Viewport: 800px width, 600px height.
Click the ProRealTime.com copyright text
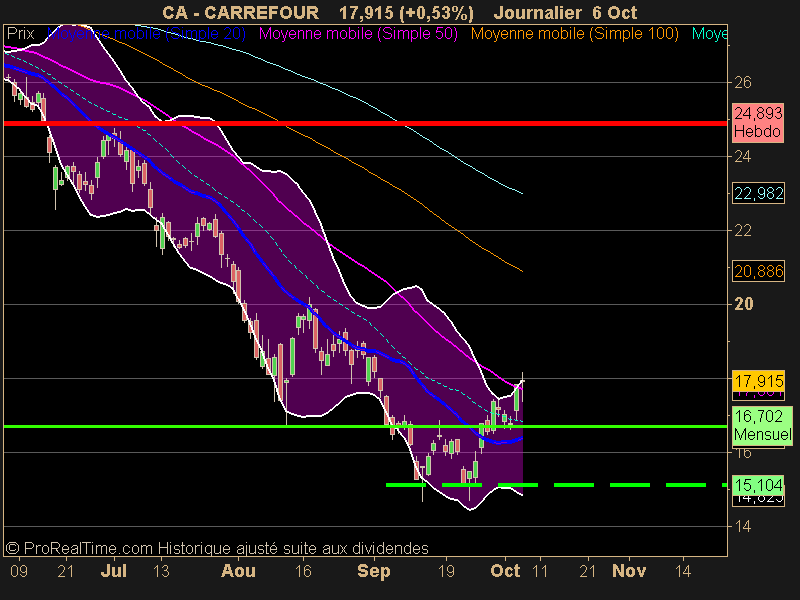tap(217, 548)
